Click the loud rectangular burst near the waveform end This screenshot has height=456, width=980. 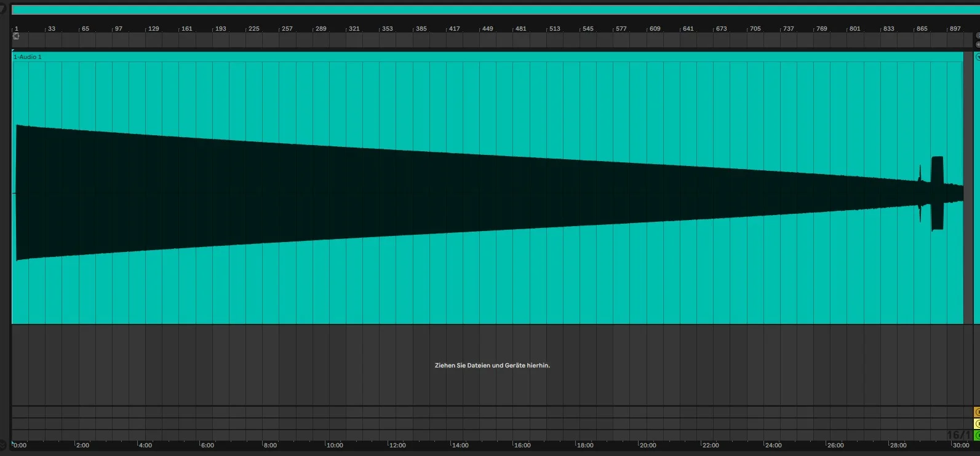(x=937, y=193)
